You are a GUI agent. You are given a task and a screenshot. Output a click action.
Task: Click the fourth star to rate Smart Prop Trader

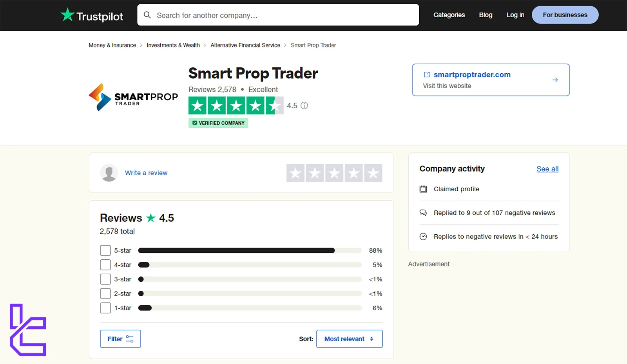[354, 173]
